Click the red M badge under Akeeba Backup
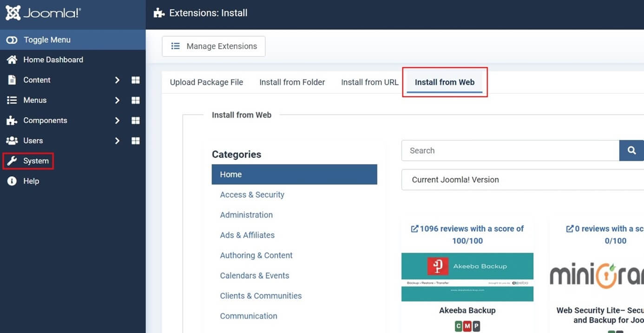The width and height of the screenshot is (644, 333). click(x=467, y=326)
